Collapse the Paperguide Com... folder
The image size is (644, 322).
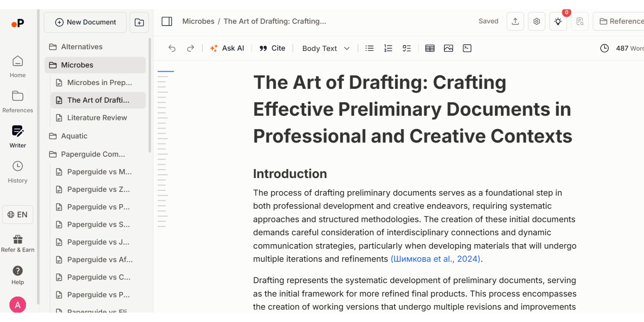(95, 154)
